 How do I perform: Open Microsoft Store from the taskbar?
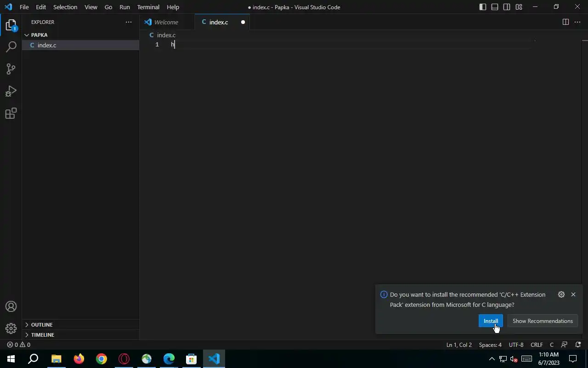[192, 359]
